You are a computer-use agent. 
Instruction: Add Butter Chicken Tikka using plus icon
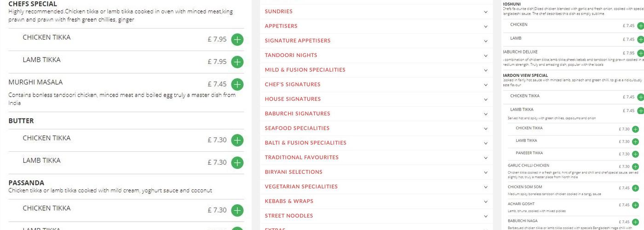click(x=237, y=140)
